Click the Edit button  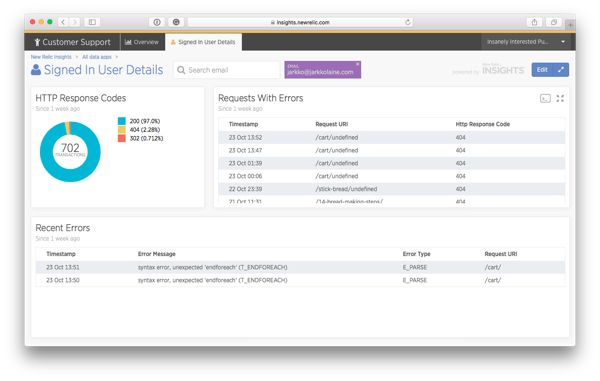[542, 70]
